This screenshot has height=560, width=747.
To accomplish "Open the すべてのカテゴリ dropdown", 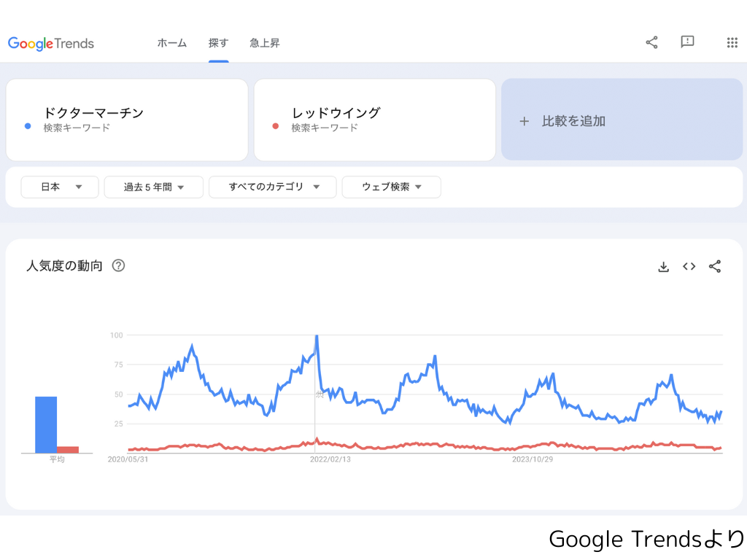I will tap(273, 187).
